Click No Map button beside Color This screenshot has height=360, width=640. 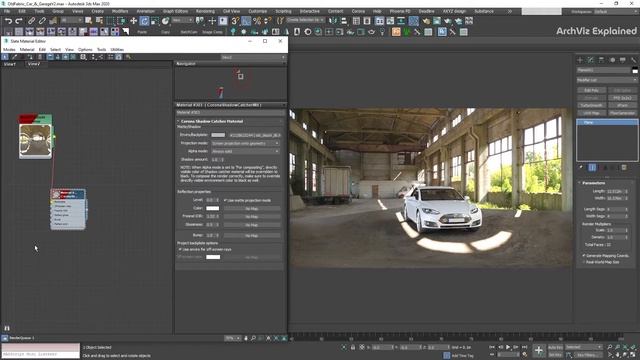click(x=251, y=209)
